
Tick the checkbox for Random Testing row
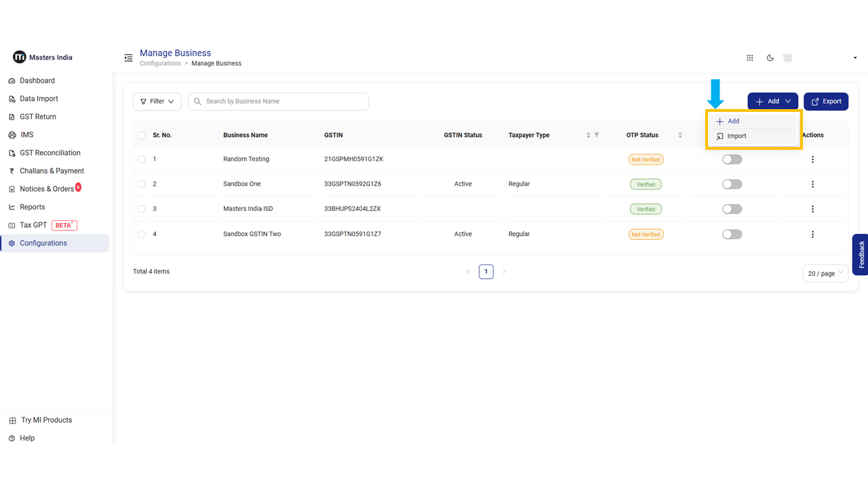(x=142, y=159)
